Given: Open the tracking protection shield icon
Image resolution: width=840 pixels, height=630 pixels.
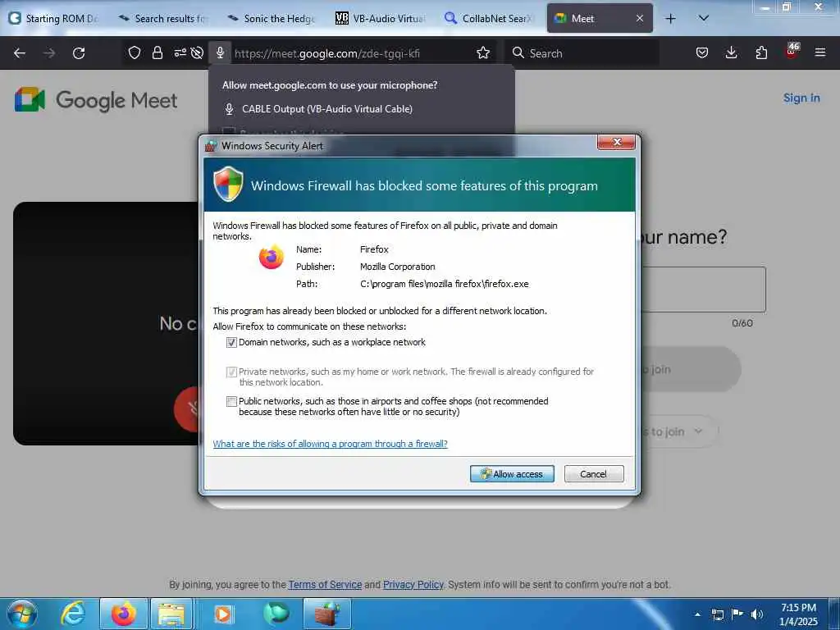Looking at the screenshot, I should [135, 52].
